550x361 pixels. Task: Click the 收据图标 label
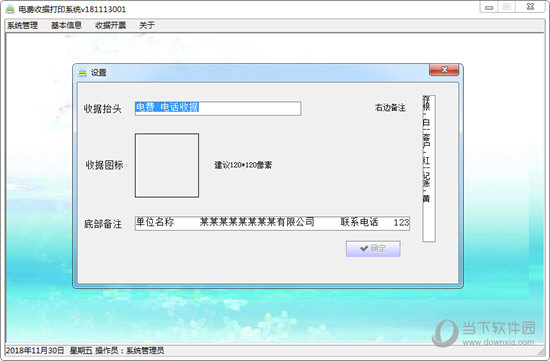click(104, 165)
